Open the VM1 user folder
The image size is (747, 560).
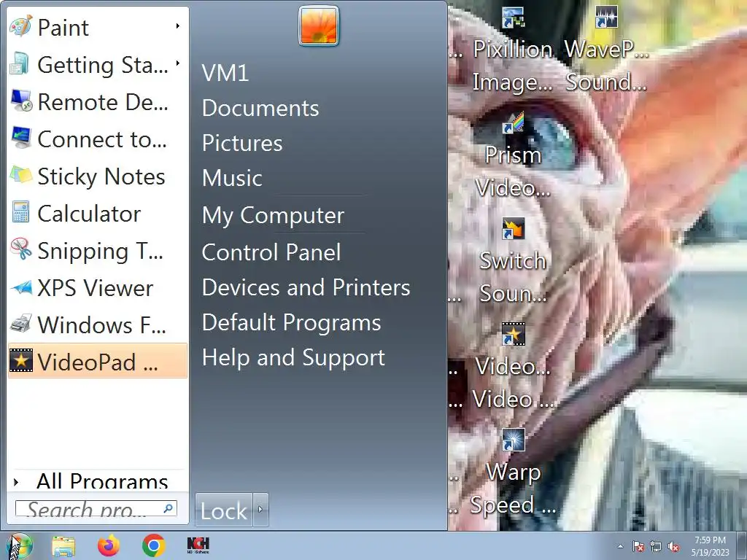[225, 73]
